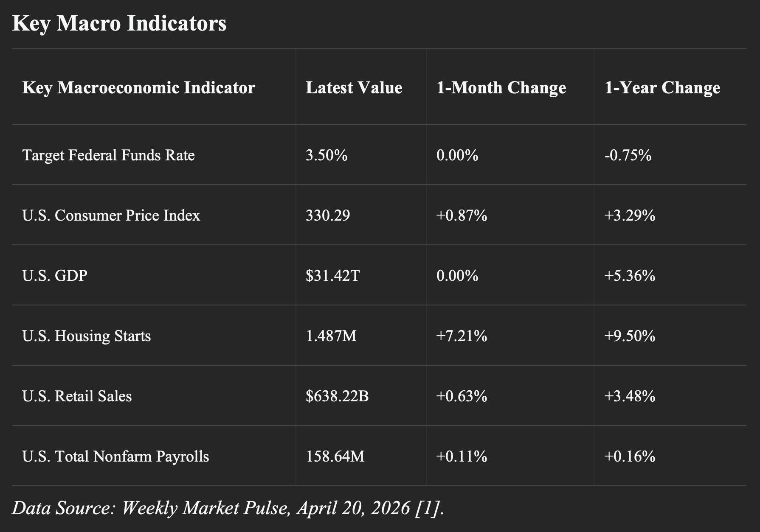Select the 3.50% latest value cell

coord(327,155)
